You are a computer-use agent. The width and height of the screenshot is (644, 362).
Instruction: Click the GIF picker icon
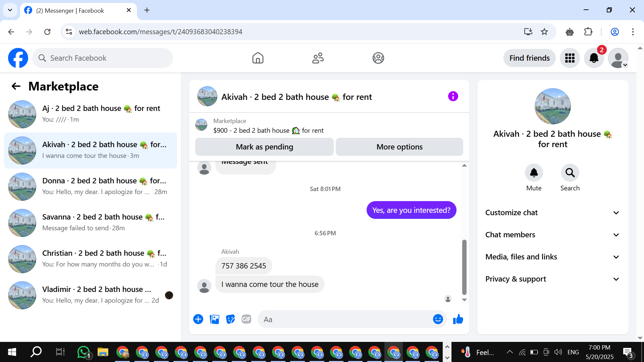click(x=247, y=319)
